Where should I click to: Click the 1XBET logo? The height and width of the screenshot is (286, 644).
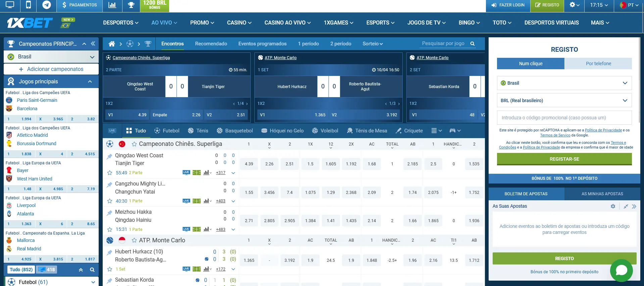[x=30, y=23]
